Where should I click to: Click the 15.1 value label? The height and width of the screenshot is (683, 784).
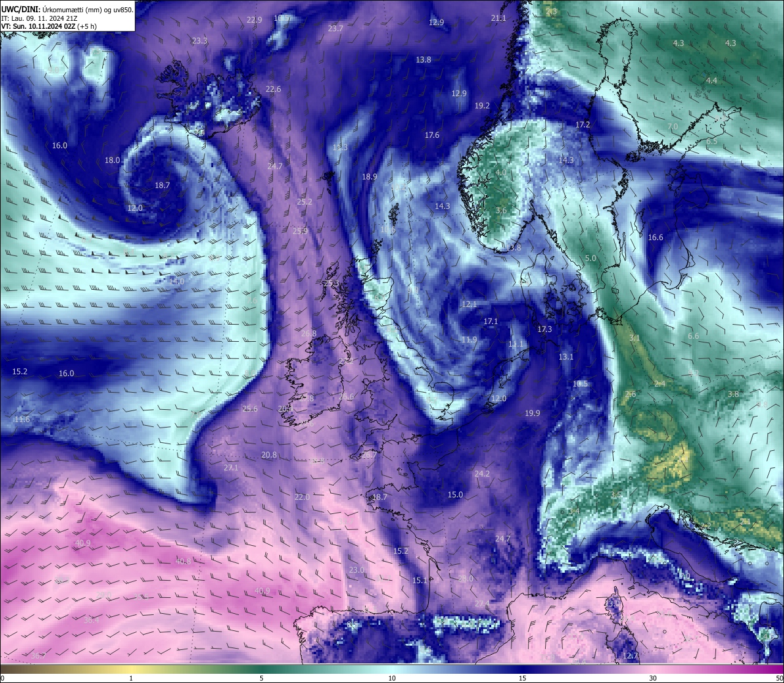(420, 581)
